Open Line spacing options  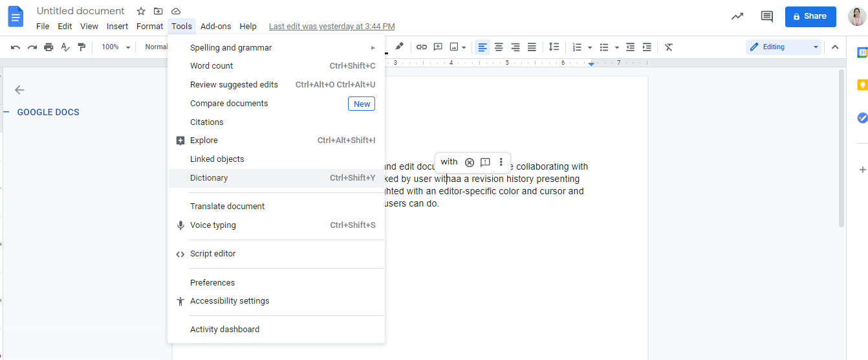tap(554, 47)
